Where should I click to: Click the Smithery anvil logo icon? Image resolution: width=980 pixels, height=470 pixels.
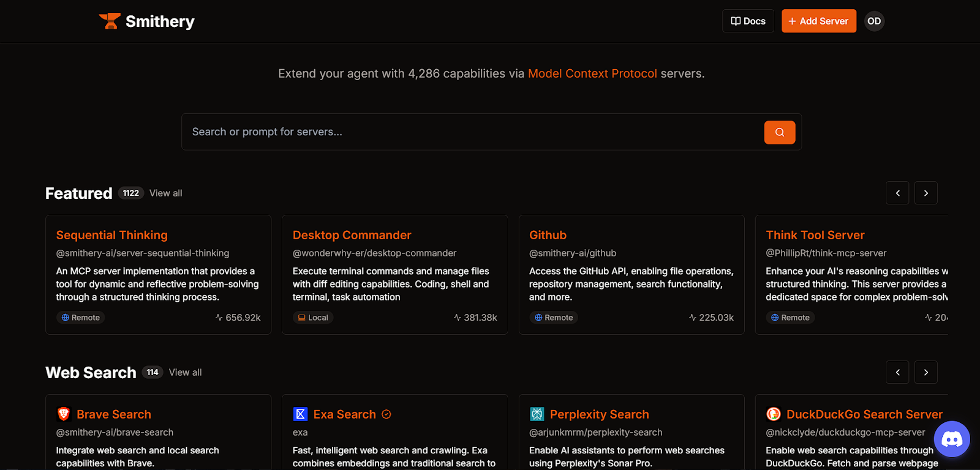tap(110, 21)
